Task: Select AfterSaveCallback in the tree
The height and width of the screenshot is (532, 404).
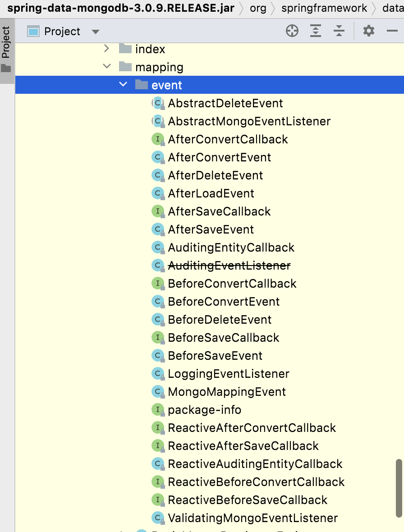Action: point(219,211)
